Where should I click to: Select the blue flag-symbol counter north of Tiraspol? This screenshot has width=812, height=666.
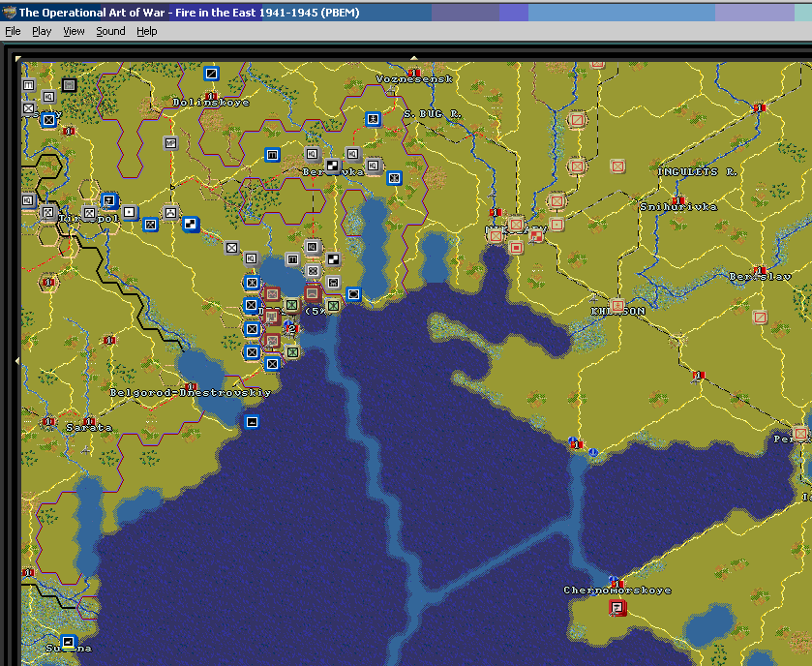109,200
